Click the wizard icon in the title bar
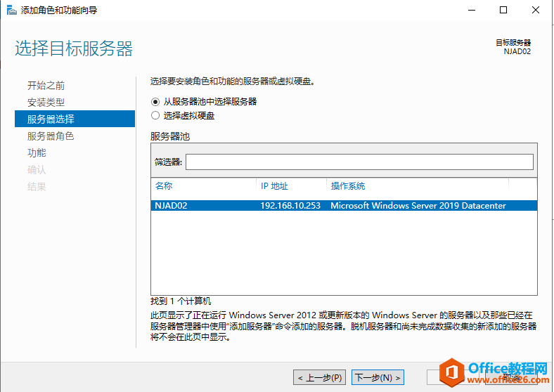 [11, 10]
